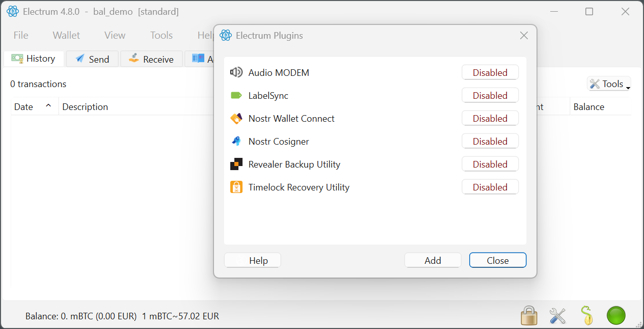The image size is (644, 329).
Task: Switch to the Receive tab
Action: click(151, 59)
